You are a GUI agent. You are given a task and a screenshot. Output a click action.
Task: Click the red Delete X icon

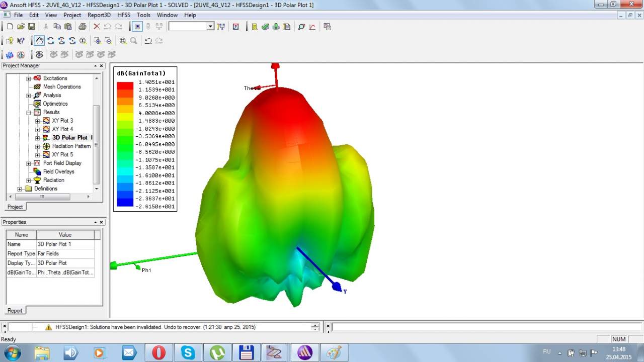(97, 27)
